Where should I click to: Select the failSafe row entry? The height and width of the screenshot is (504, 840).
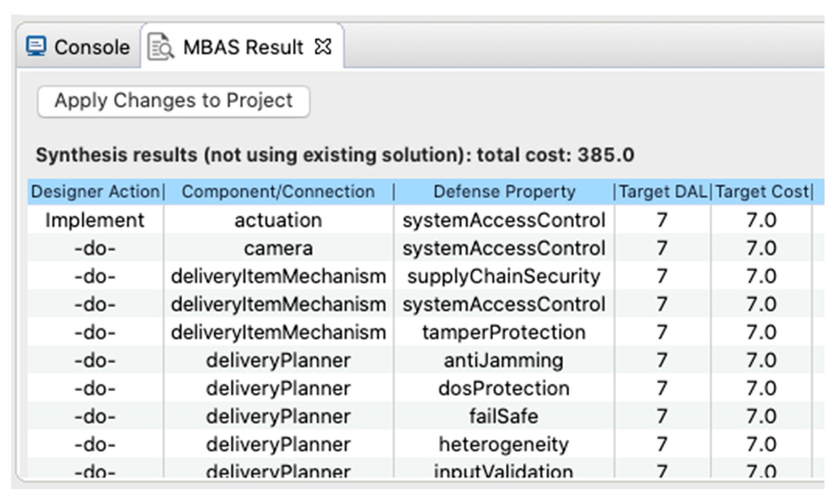[504, 417]
